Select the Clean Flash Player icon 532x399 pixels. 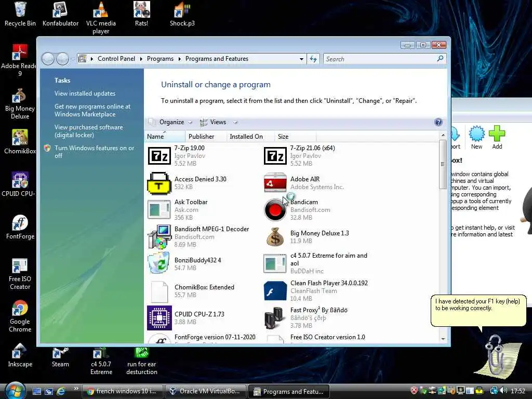pyautogui.click(x=275, y=291)
